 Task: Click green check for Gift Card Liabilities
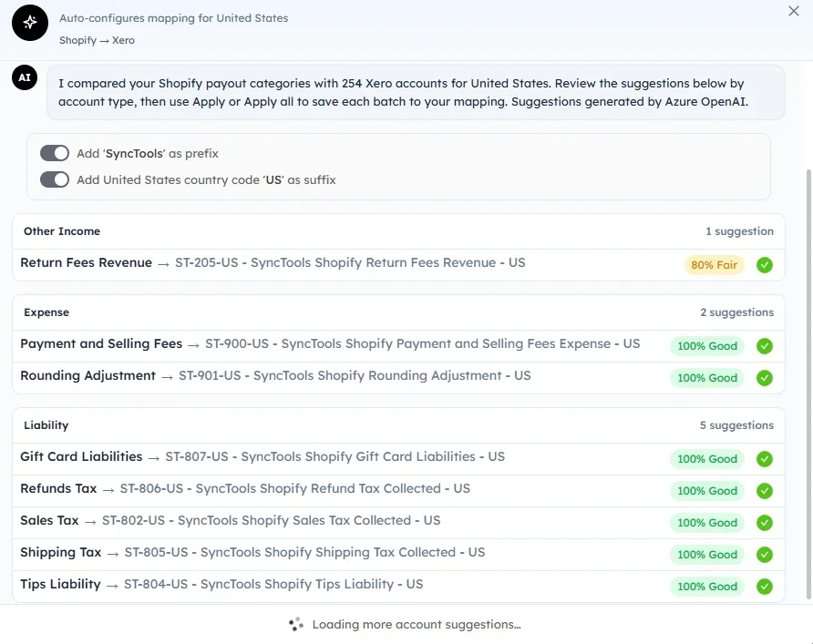click(765, 458)
